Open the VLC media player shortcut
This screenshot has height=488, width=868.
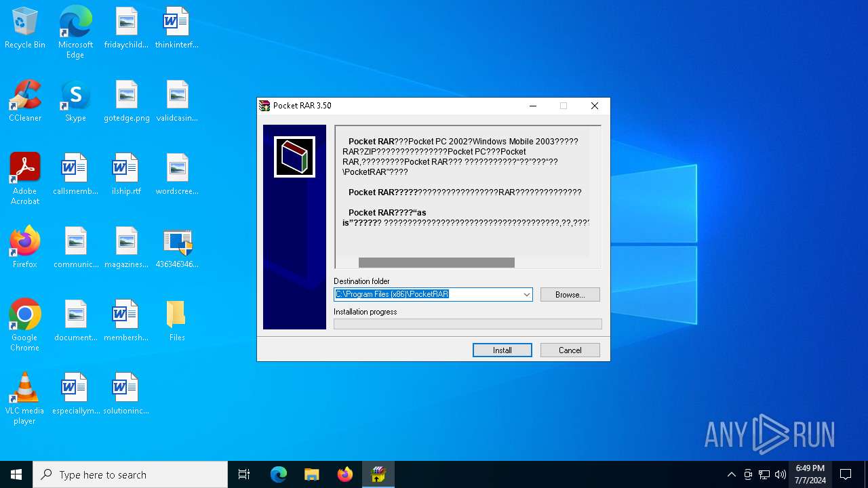pos(25,399)
